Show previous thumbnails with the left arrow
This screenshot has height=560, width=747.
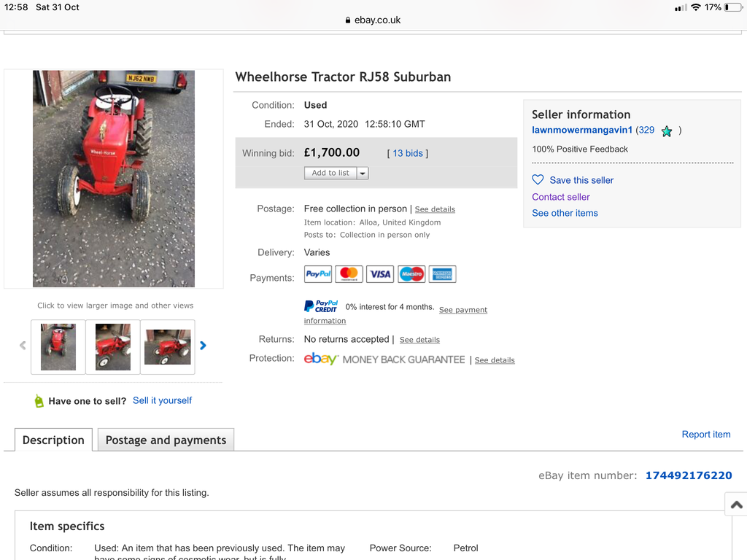tap(23, 346)
